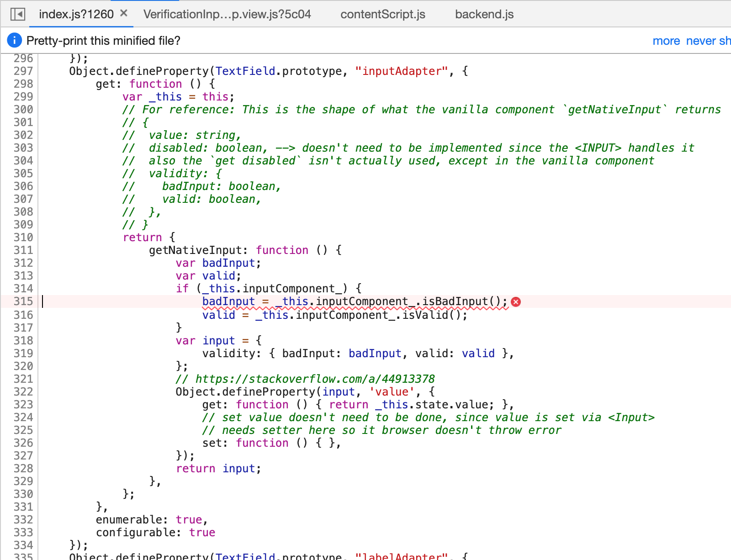Click the 'more' link in the pretty-print bar
The height and width of the screenshot is (560, 731).
667,41
